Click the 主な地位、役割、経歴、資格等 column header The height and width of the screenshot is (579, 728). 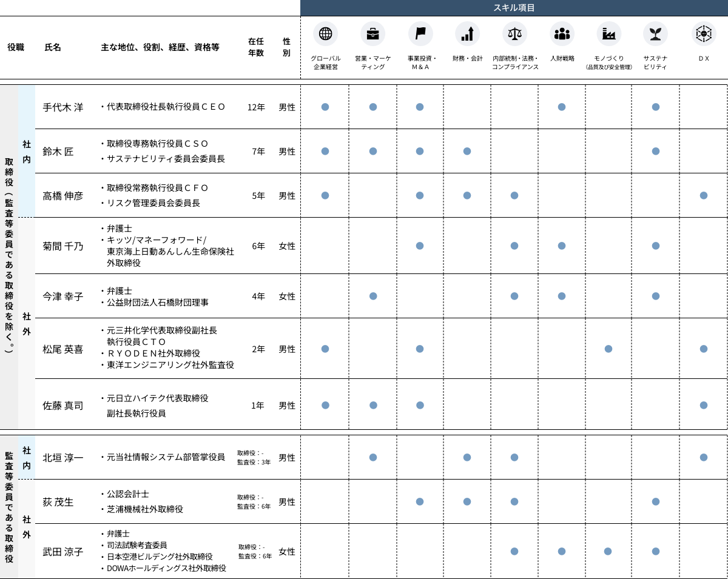tap(160, 47)
